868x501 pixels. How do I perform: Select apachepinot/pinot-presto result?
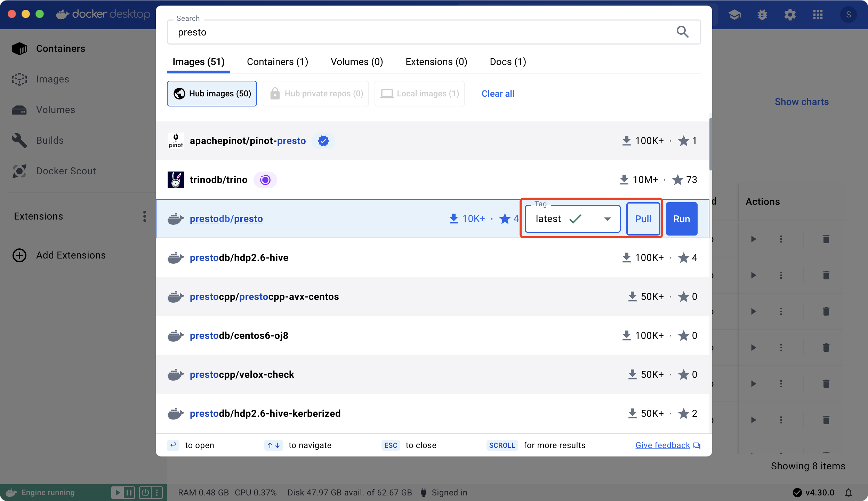432,141
